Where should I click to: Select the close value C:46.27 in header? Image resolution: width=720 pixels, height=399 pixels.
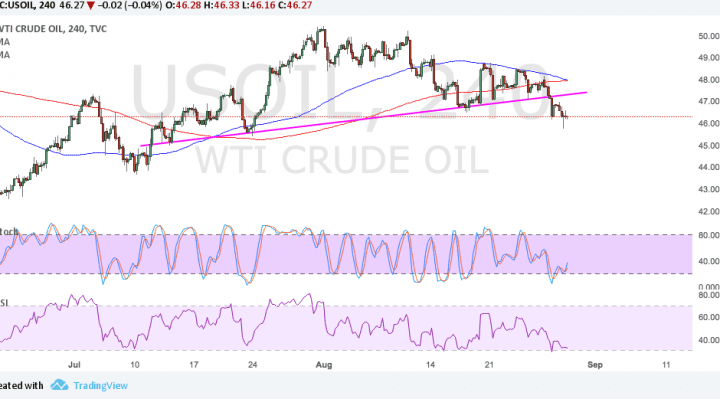pos(297,6)
